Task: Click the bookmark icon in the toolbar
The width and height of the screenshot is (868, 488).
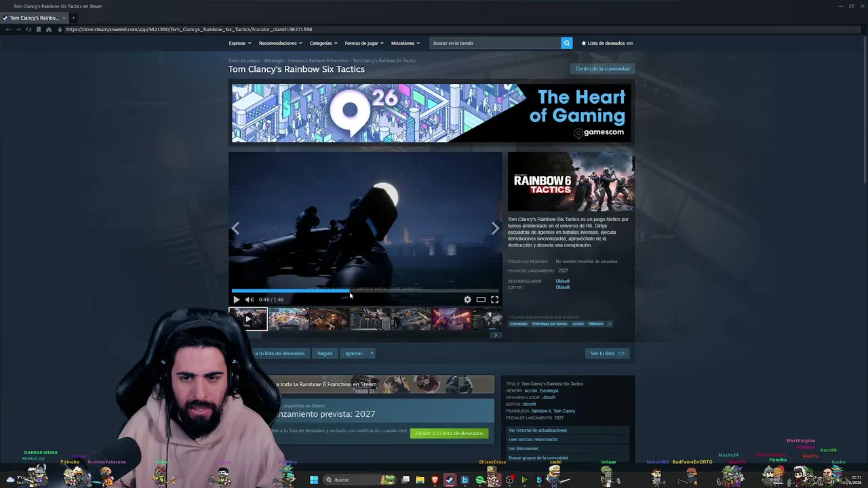Action: tap(39, 29)
